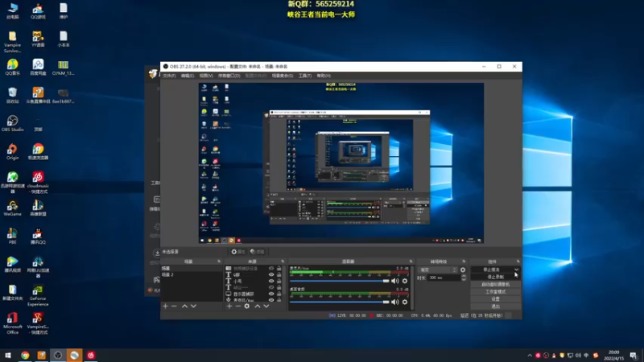Open Origin desktop shortcut
644x362 pixels.
(x=12, y=151)
